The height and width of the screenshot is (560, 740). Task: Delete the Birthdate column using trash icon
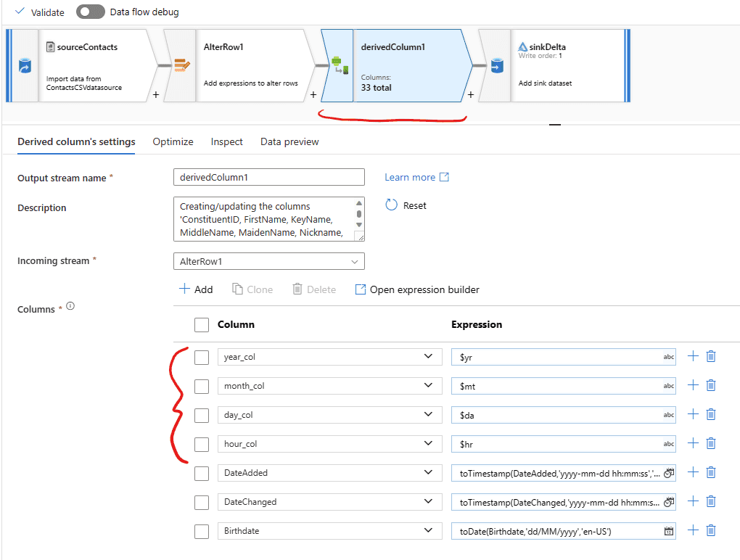pyautogui.click(x=711, y=530)
